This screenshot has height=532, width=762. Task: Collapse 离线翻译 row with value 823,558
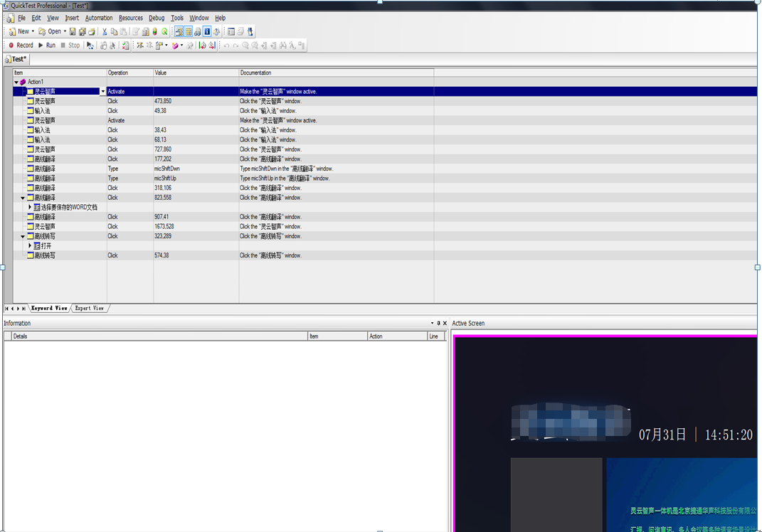pos(23,198)
